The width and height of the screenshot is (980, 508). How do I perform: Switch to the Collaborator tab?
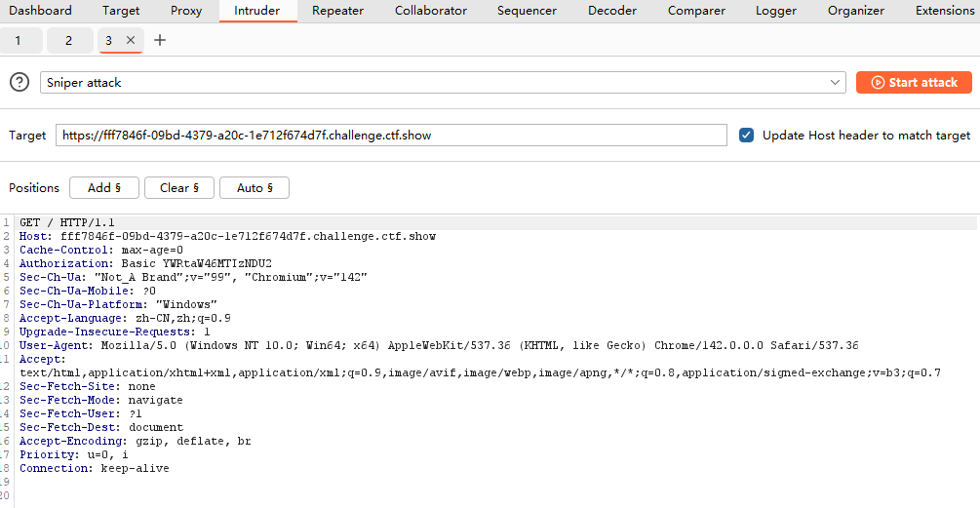430,11
